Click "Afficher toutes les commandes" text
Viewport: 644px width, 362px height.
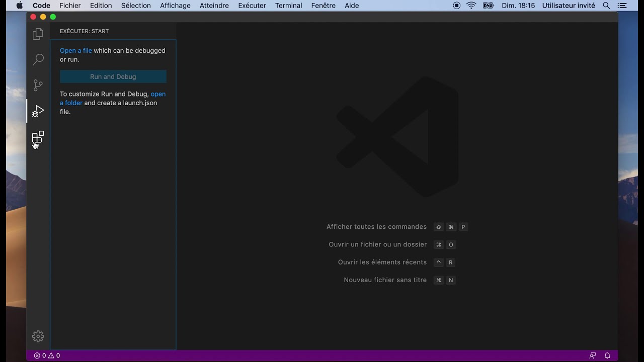pyautogui.click(x=376, y=227)
